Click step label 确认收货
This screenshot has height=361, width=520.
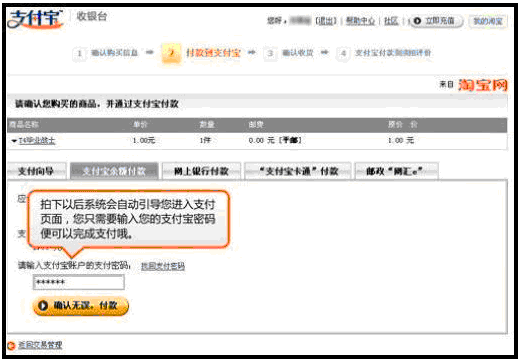coord(298,53)
